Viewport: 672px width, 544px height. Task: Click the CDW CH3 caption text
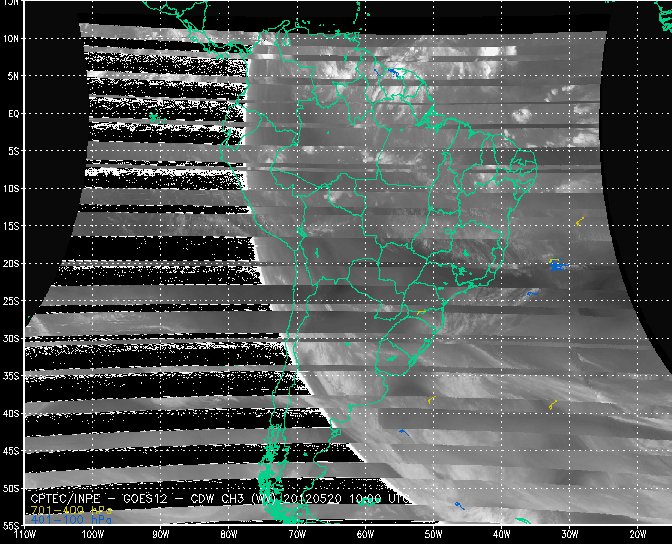click(218, 499)
